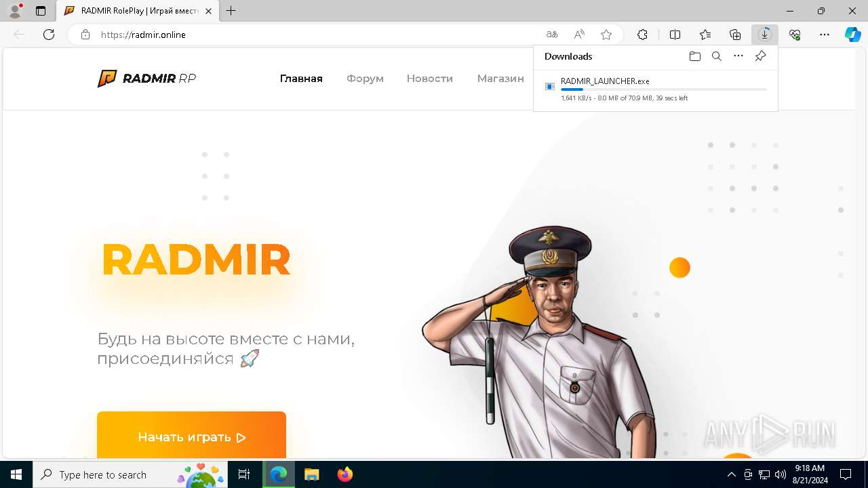868x488 pixels.
Task: Show hidden tray icons chevron
Action: pos(732,474)
